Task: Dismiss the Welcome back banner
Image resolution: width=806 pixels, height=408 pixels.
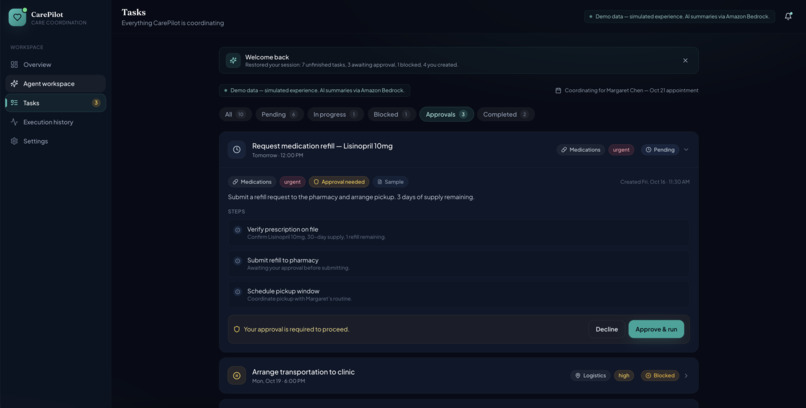Action: click(685, 61)
